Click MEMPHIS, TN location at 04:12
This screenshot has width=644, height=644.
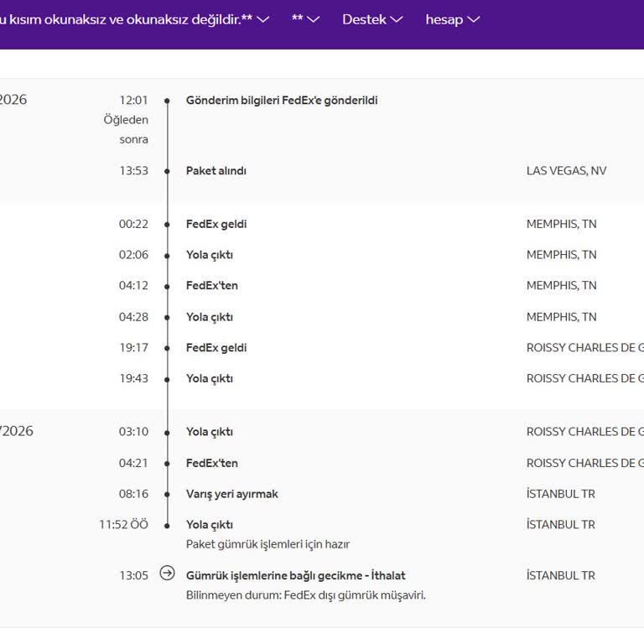click(561, 285)
